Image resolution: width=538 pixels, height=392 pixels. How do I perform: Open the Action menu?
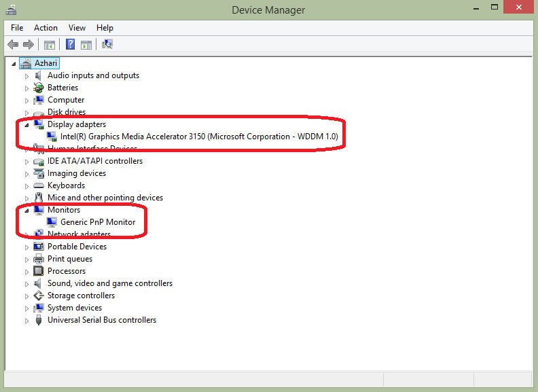[46, 28]
